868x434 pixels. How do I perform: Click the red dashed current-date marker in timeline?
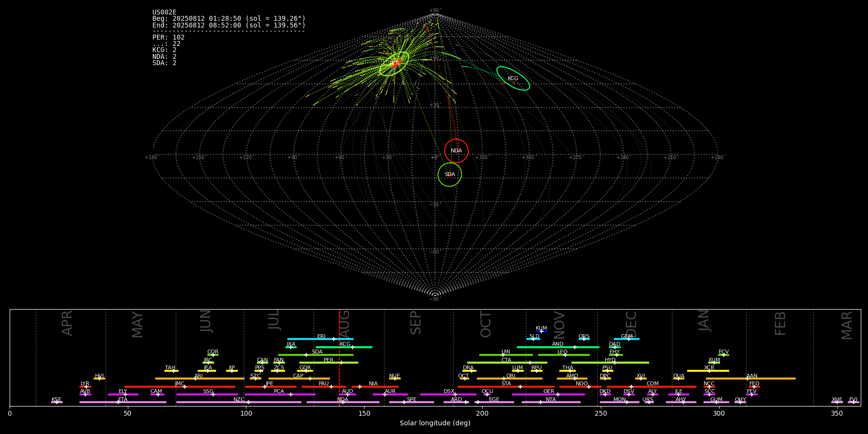(x=339, y=357)
